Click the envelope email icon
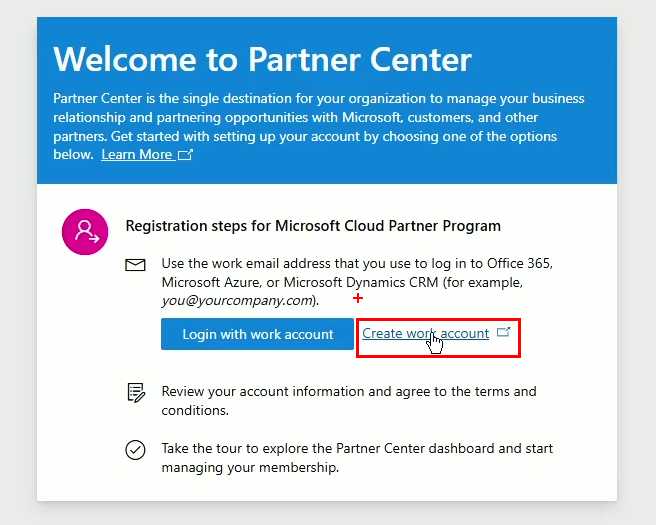This screenshot has height=525, width=656. [x=135, y=265]
